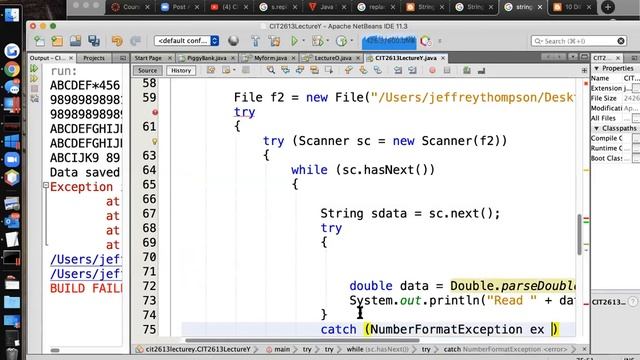Collapse the Exception stack trace in Output
This screenshot has height=360, width=640.
pyautogui.click(x=46, y=186)
